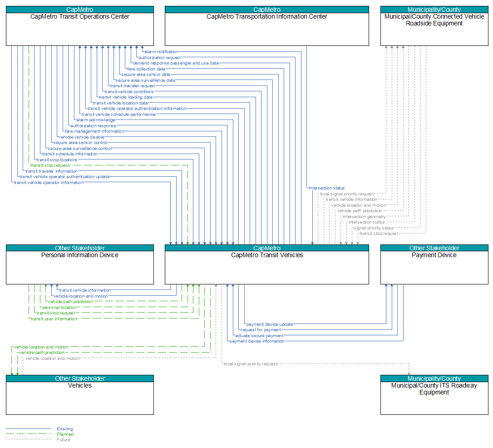This screenshot has width=493, height=448.
Task: Click 'transit schedule information' label
Action: [x=70, y=154]
